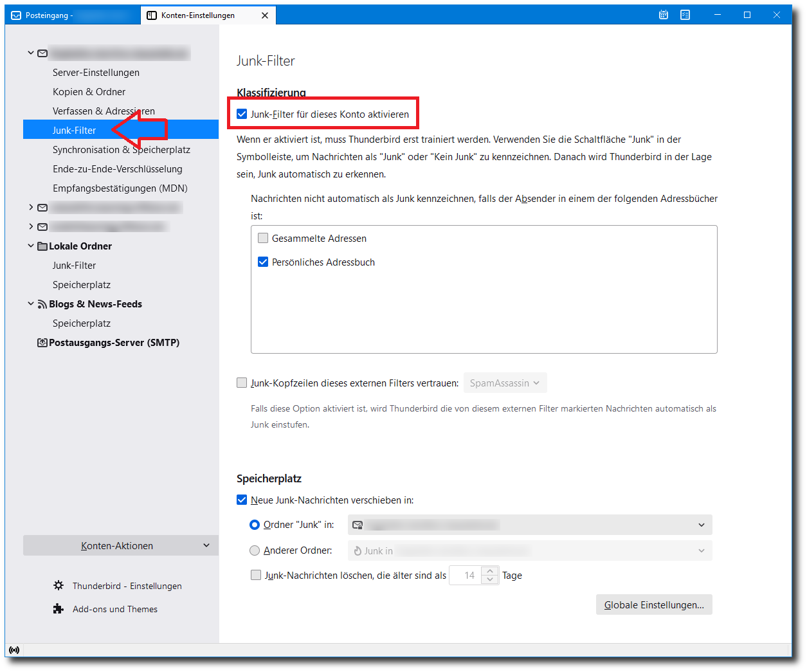
Task: Select the Konten-Einstellungen tab
Action: [208, 15]
